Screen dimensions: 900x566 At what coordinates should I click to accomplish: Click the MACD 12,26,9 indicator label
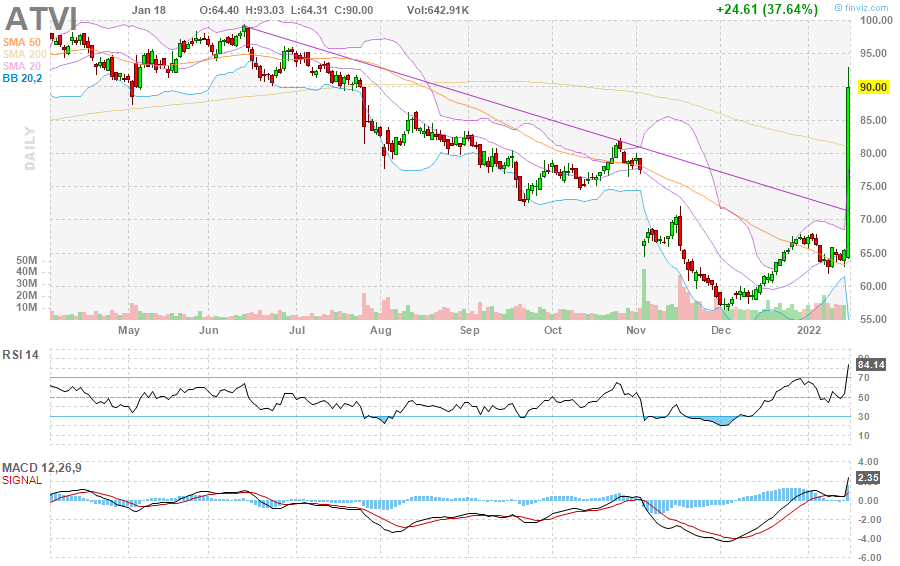[42, 468]
